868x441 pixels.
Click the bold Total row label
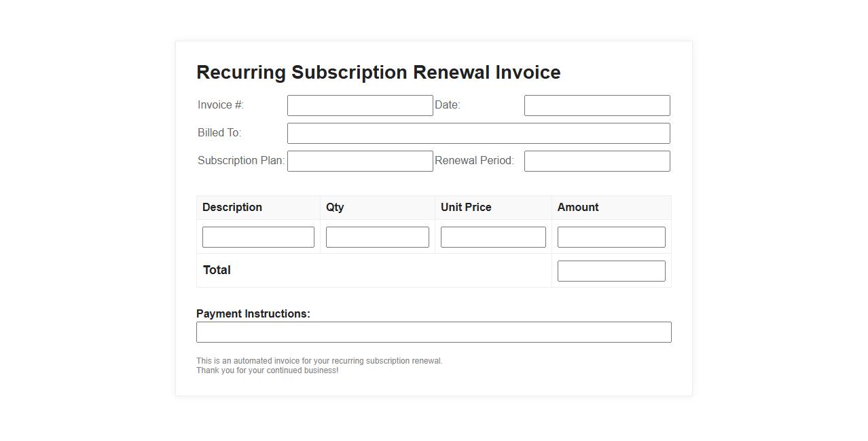(x=217, y=270)
